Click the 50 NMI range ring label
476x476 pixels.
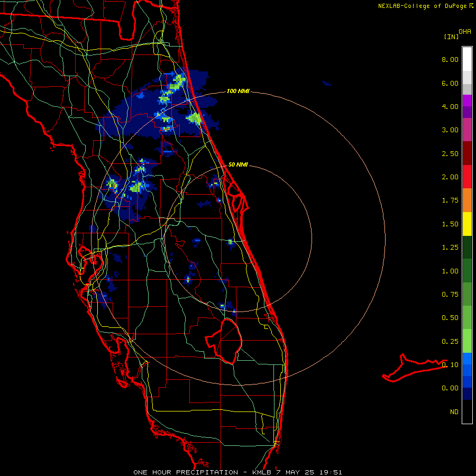238,164
